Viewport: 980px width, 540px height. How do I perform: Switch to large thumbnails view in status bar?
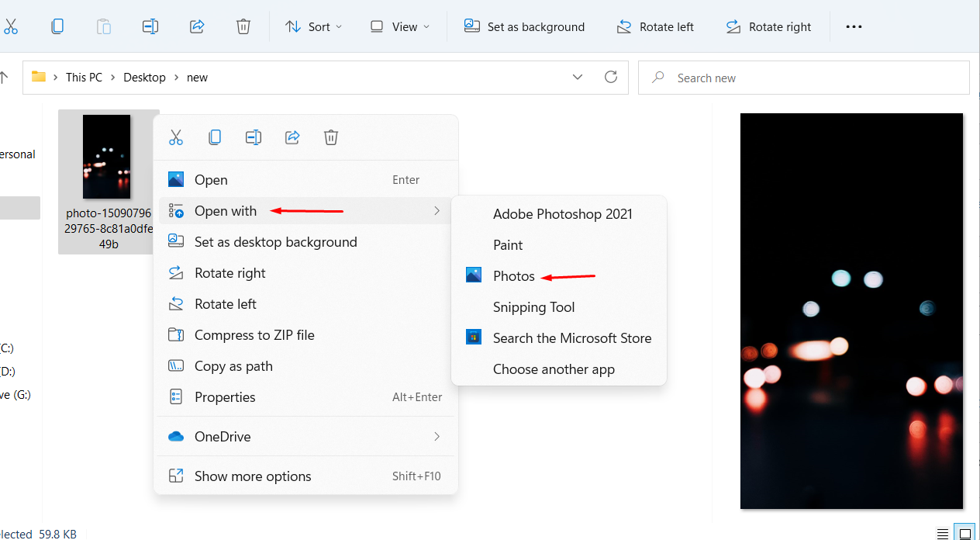click(965, 533)
